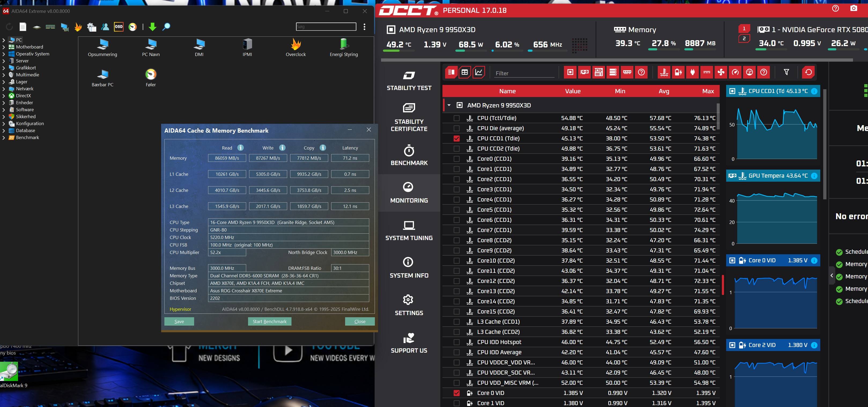Click the green download arrow in AIDA64
Screen dimensions: 868x407
tap(153, 27)
